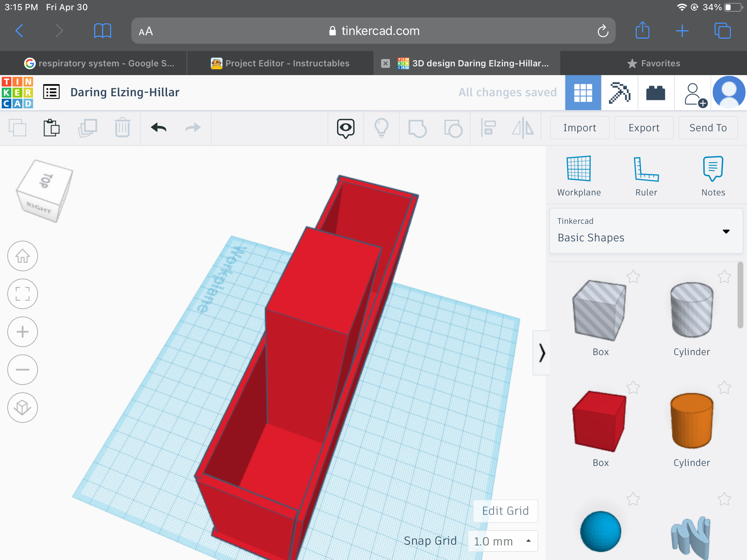Click the Copy tool
Image resolution: width=747 pixels, height=560 pixels.
click(x=18, y=128)
